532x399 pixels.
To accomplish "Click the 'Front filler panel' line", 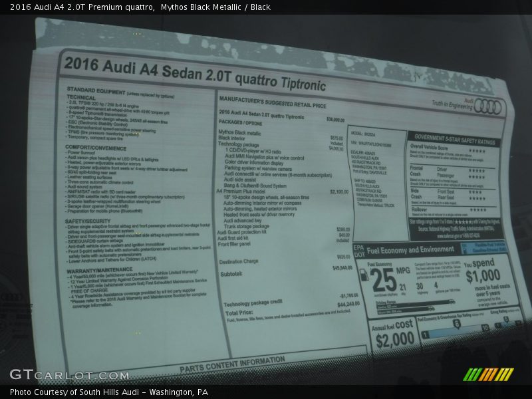I will [234, 244].
